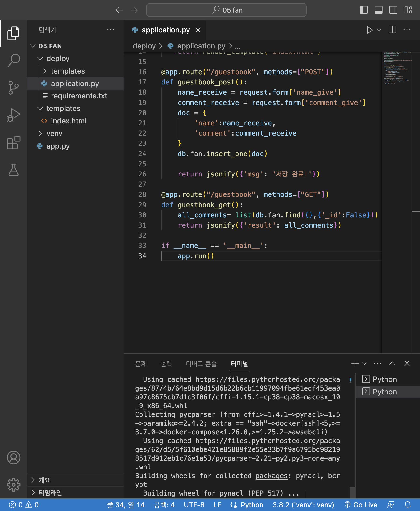Open the Explorer view in activity bar
Image resolution: width=420 pixels, height=511 pixels.
(x=13, y=33)
